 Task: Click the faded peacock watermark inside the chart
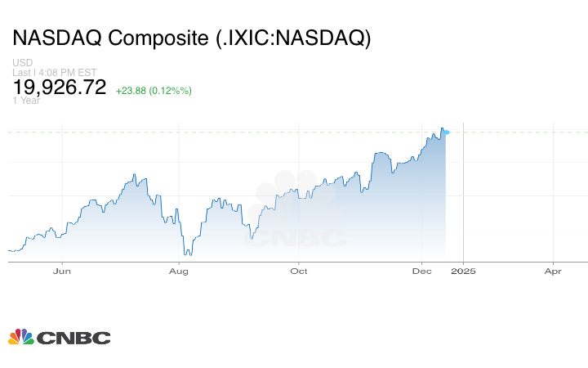[x=296, y=196]
